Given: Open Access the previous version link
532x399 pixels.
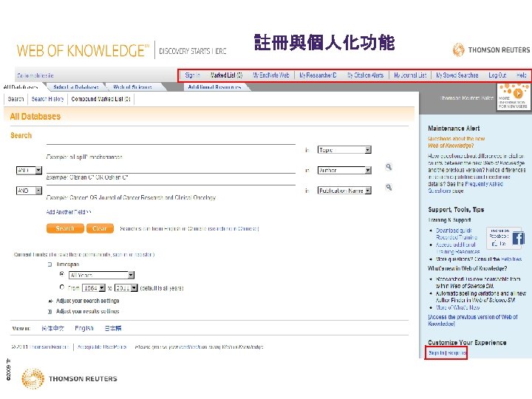Looking at the screenshot, I should (473, 320).
